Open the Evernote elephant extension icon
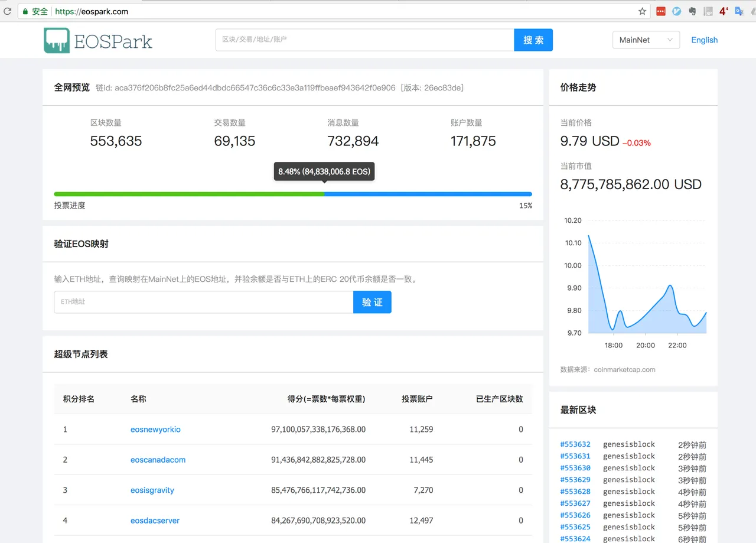This screenshot has height=543, width=756. [692, 11]
